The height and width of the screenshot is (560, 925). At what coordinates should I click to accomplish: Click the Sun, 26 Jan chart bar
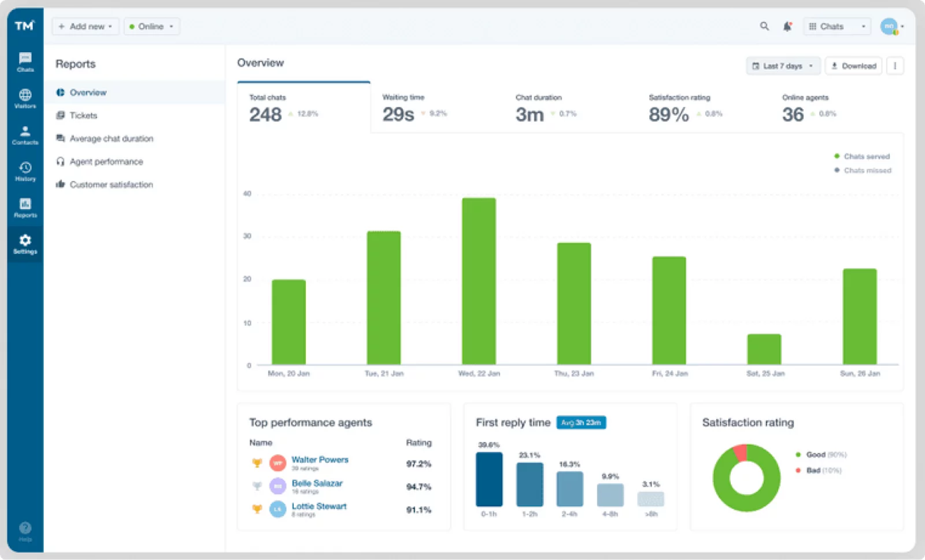coord(860,317)
